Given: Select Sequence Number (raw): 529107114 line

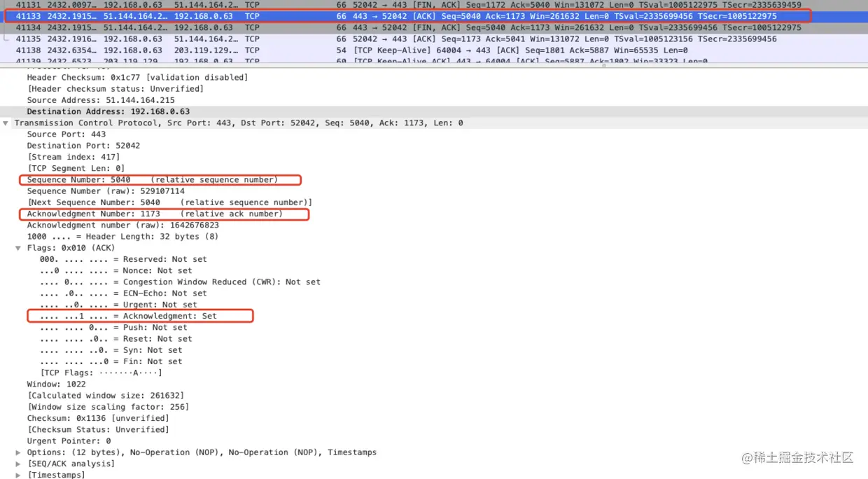Looking at the screenshot, I should tap(106, 191).
